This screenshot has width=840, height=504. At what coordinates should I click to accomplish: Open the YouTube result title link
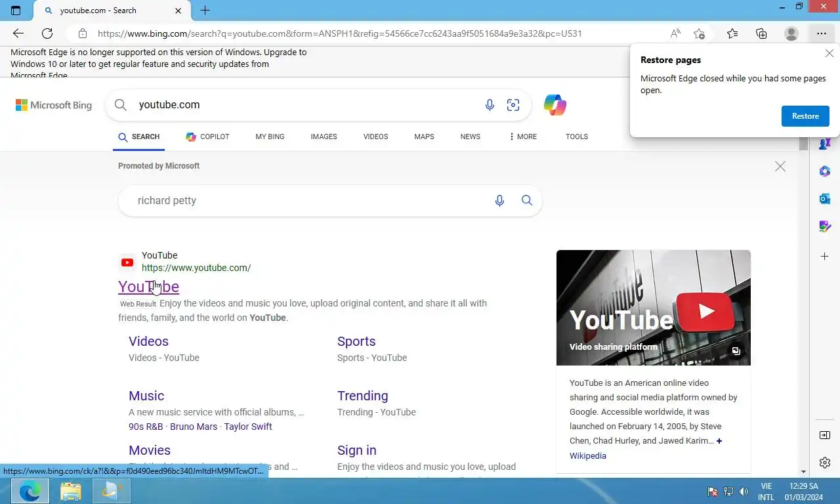[148, 287]
